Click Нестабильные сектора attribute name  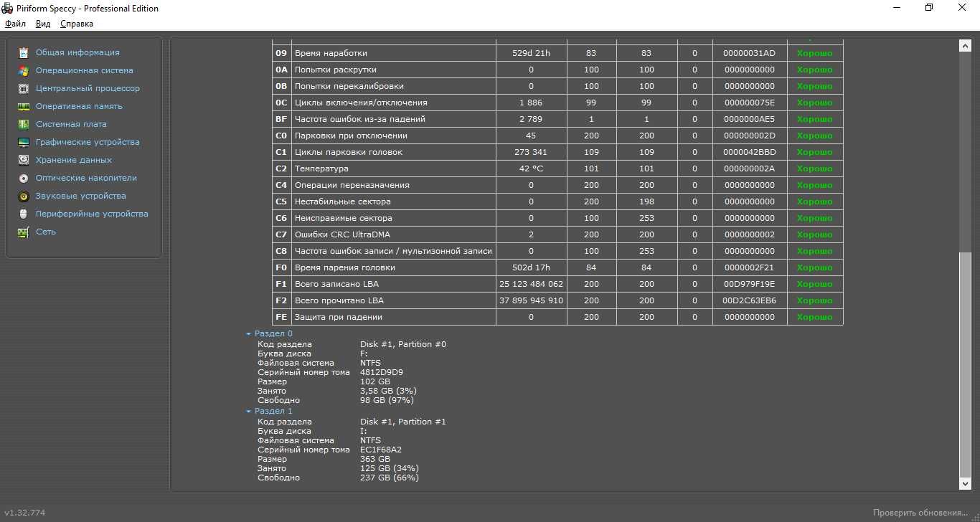343,201
